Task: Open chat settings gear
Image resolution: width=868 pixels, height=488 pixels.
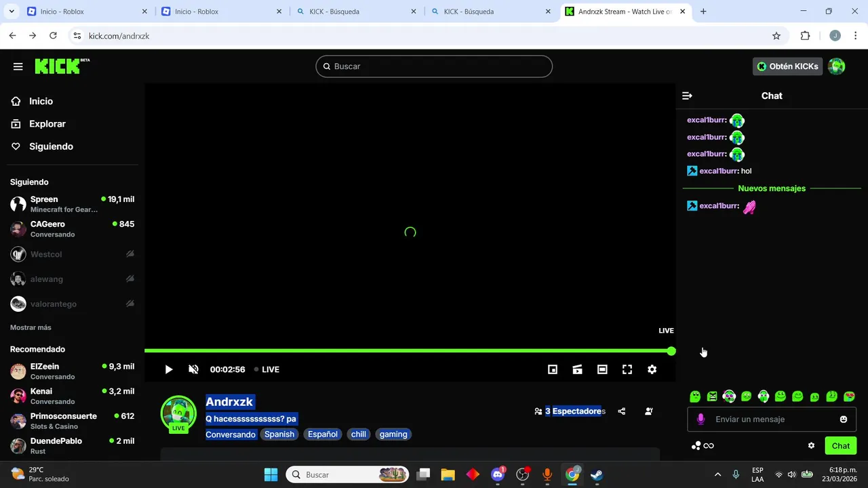Action: 811,446
